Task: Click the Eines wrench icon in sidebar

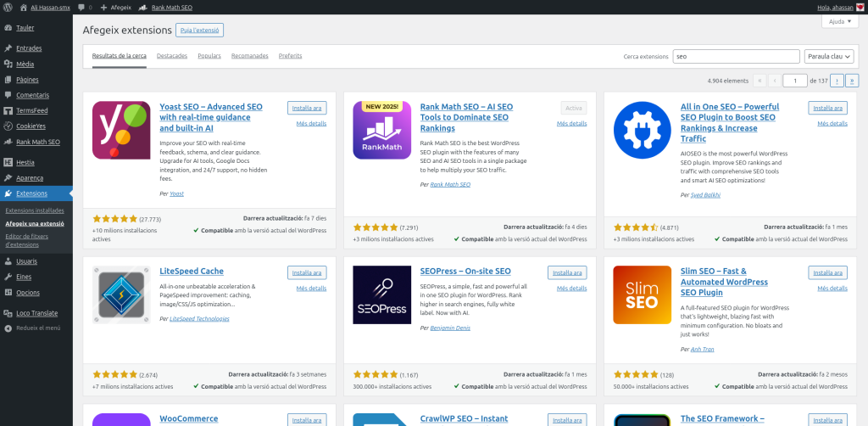Action: coord(8,277)
